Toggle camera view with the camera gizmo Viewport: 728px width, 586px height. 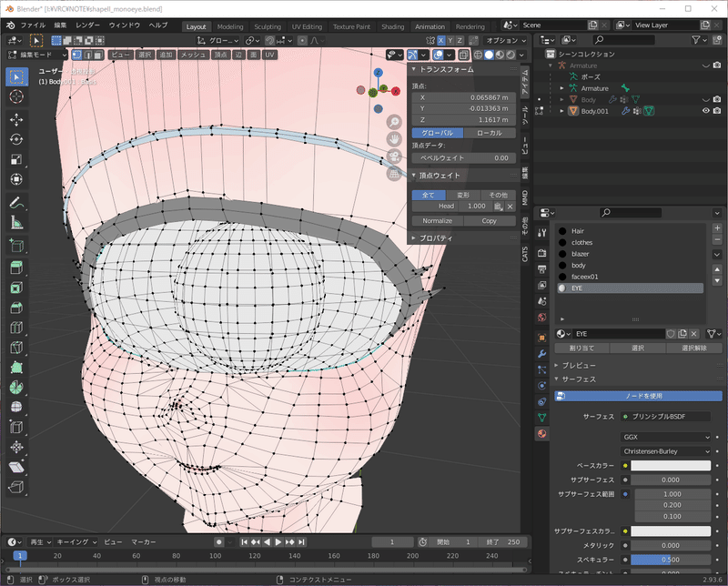[x=394, y=156]
